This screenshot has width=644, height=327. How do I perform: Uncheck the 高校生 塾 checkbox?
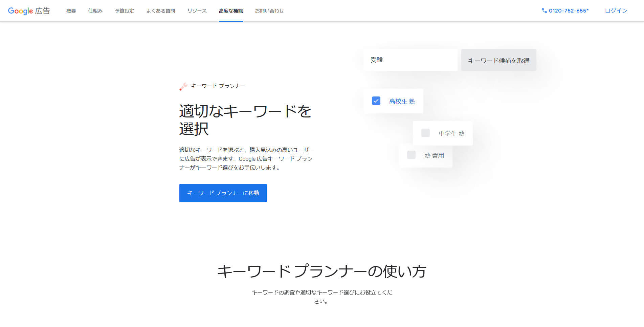[376, 101]
